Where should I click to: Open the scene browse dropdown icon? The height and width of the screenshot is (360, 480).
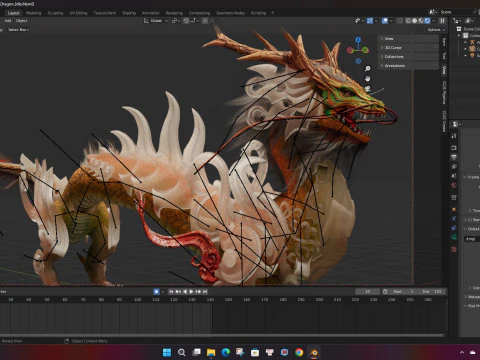point(433,12)
